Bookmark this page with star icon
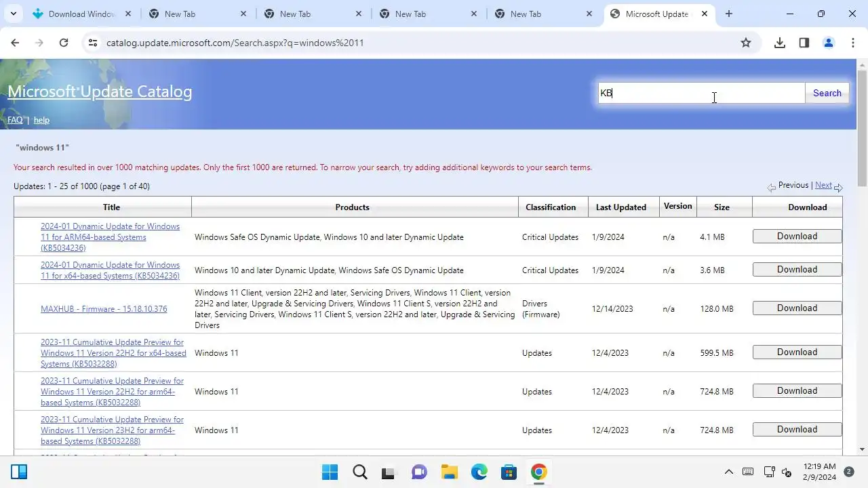The height and width of the screenshot is (488, 868). [x=746, y=43]
